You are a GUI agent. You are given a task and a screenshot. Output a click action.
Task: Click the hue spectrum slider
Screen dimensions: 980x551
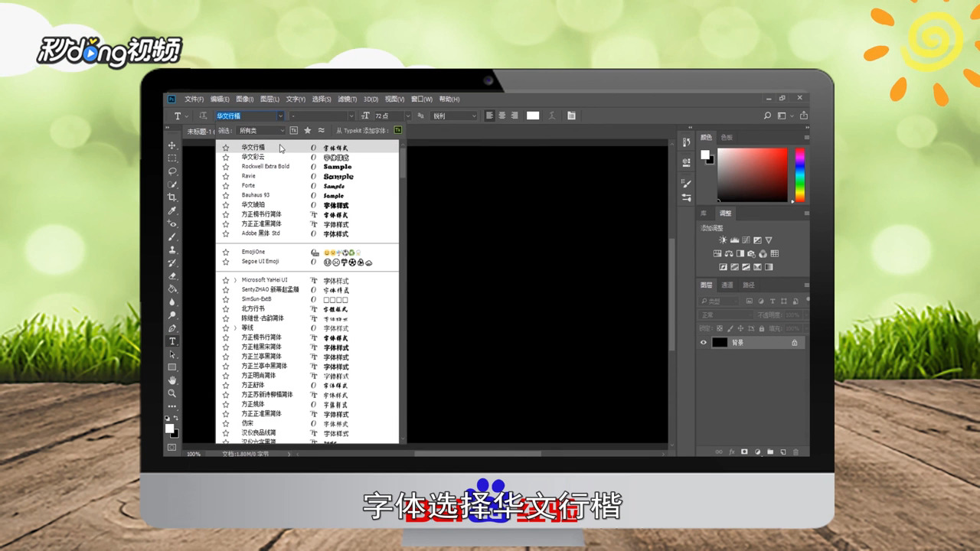(x=799, y=174)
